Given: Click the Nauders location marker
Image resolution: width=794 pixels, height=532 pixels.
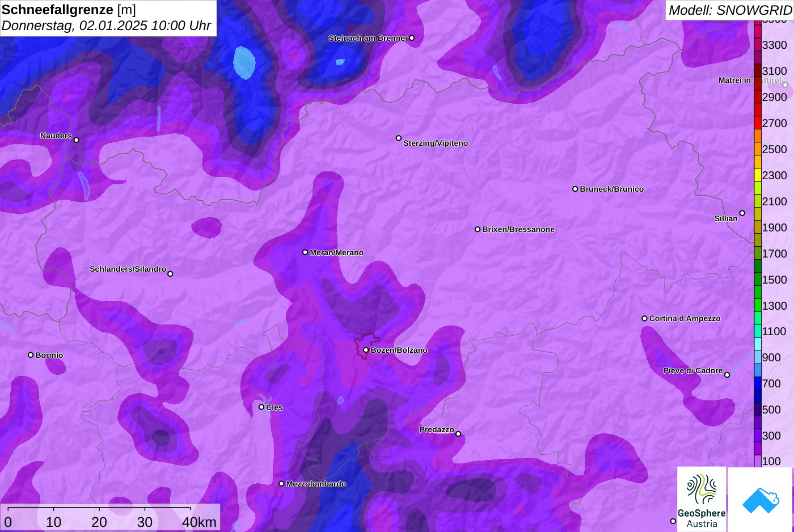Looking at the screenshot, I should (77, 140).
